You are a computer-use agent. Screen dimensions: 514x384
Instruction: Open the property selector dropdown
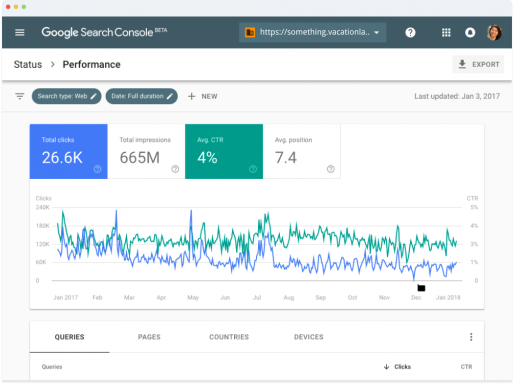[312, 32]
